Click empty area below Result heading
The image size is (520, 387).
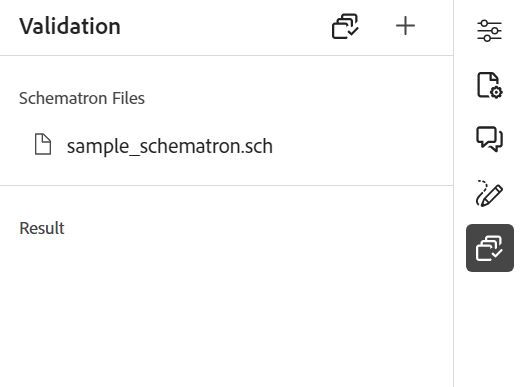(227, 310)
